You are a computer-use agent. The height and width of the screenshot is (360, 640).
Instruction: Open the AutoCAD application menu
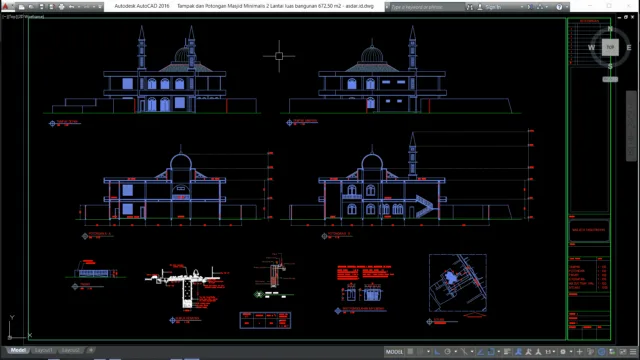point(6,7)
